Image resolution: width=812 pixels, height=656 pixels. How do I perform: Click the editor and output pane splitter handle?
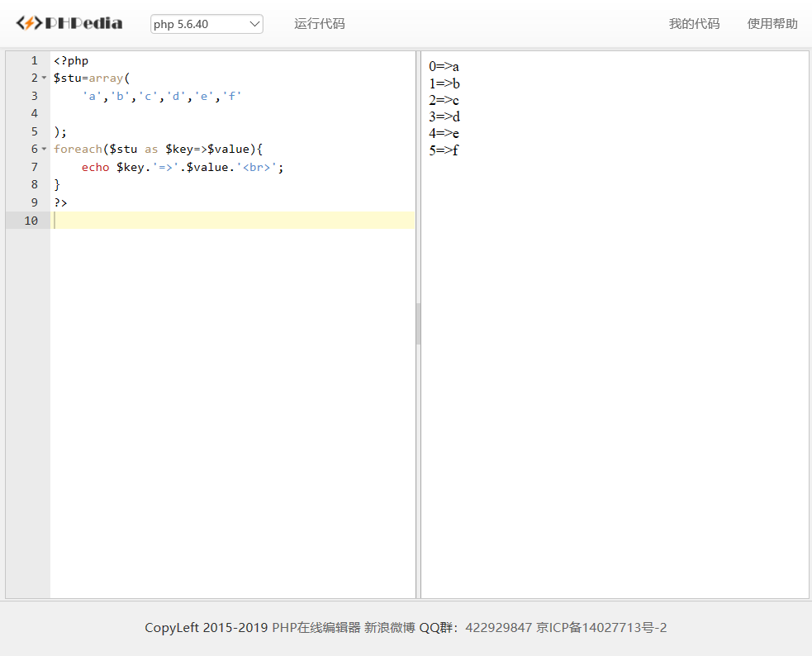pos(419,324)
